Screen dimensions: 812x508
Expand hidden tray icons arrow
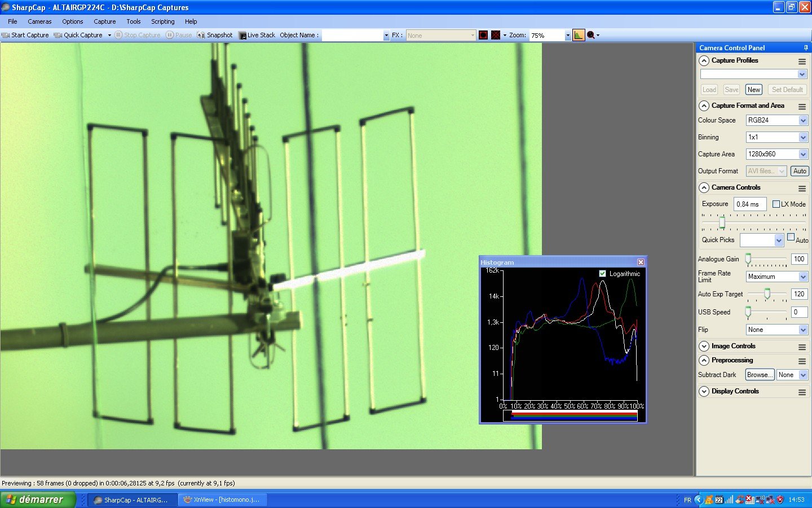click(698, 500)
